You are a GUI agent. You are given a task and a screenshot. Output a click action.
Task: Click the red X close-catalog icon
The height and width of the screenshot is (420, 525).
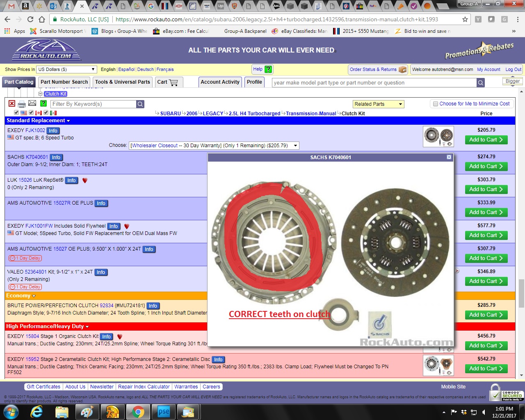[12, 103]
